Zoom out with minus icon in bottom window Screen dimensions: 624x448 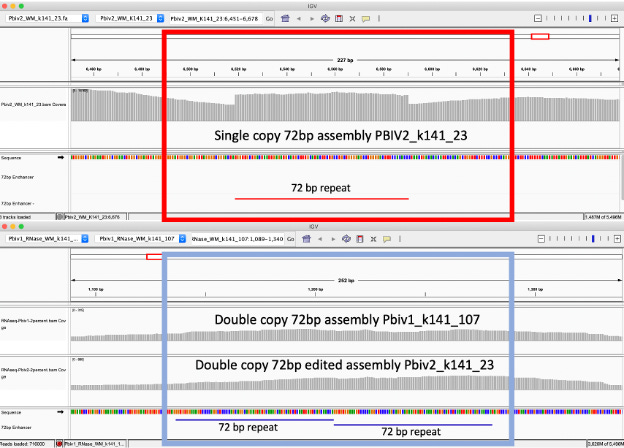pyautogui.click(x=541, y=239)
